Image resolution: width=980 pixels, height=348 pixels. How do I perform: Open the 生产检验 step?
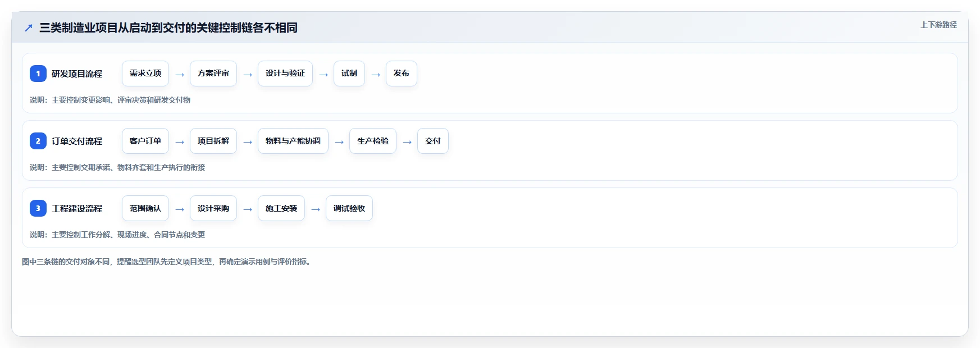click(x=373, y=141)
